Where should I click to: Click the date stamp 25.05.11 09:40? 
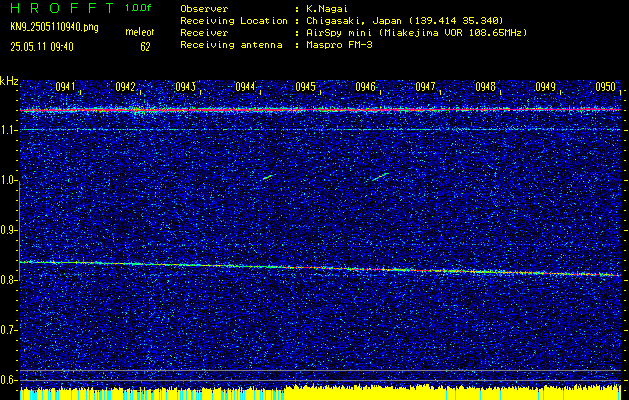click(x=42, y=47)
